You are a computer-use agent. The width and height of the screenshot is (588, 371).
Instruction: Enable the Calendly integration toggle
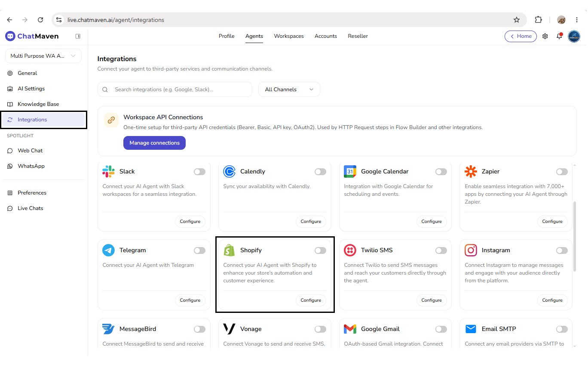point(320,172)
